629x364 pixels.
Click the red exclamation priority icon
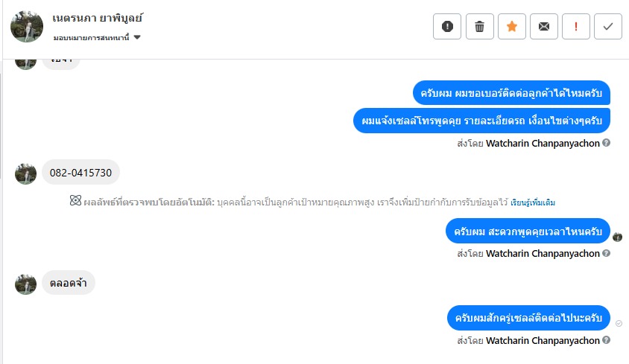coord(575,27)
